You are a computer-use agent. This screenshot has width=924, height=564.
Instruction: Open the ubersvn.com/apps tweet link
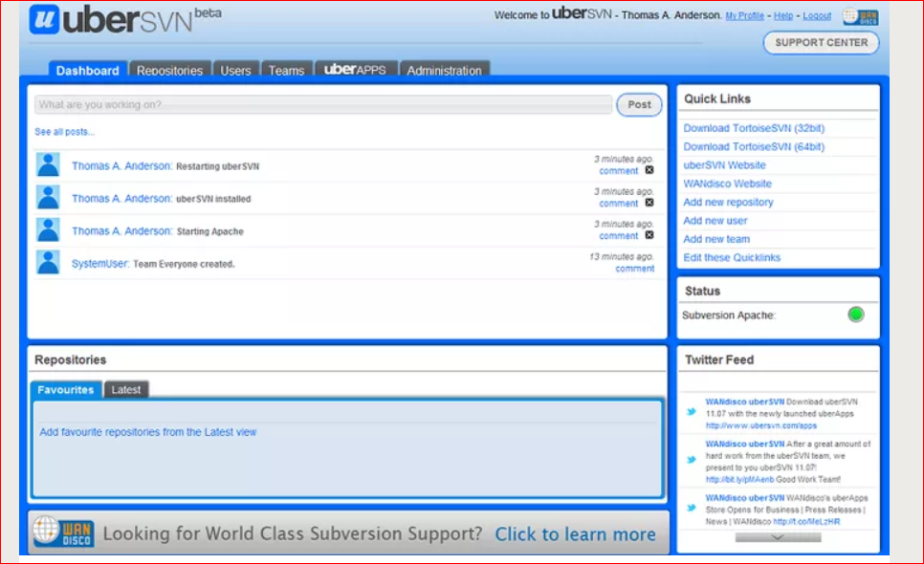click(x=760, y=425)
